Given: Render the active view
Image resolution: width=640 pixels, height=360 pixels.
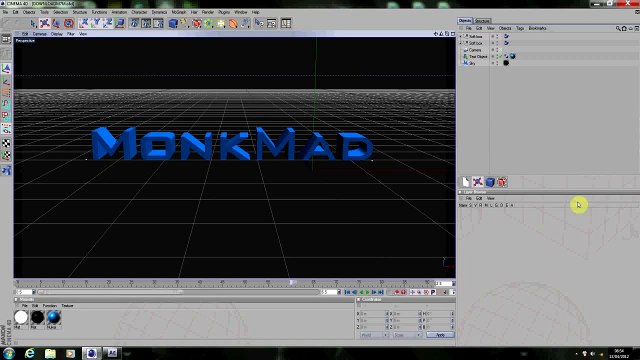Looking at the screenshot, I should tap(134, 23).
